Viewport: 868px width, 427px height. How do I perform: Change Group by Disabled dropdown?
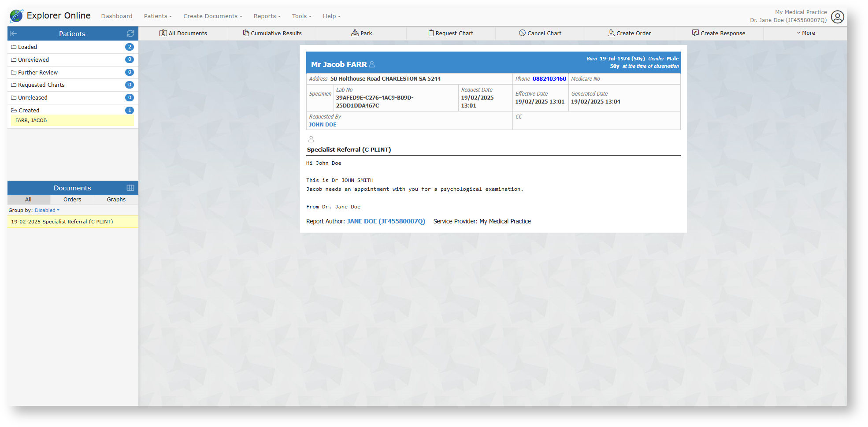pyautogui.click(x=47, y=210)
